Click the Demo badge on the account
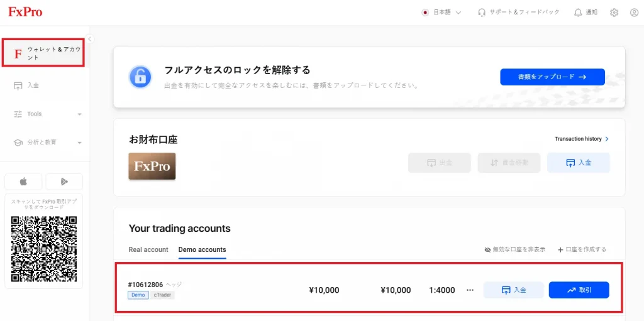The image size is (644, 321). [x=138, y=295]
